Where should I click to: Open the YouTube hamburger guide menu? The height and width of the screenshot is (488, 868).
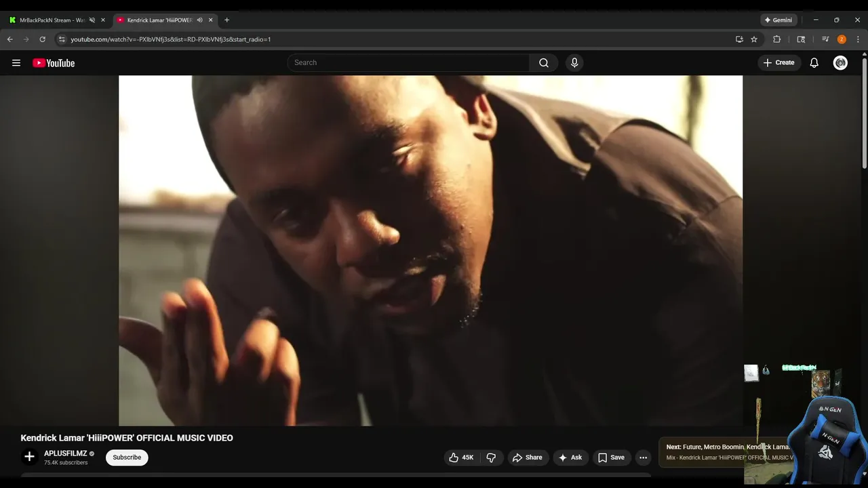pos(16,63)
